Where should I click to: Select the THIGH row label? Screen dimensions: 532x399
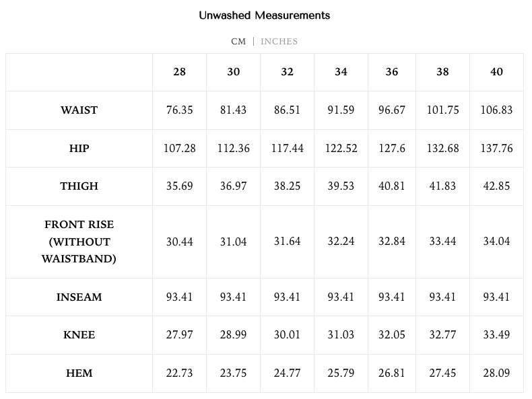point(79,186)
